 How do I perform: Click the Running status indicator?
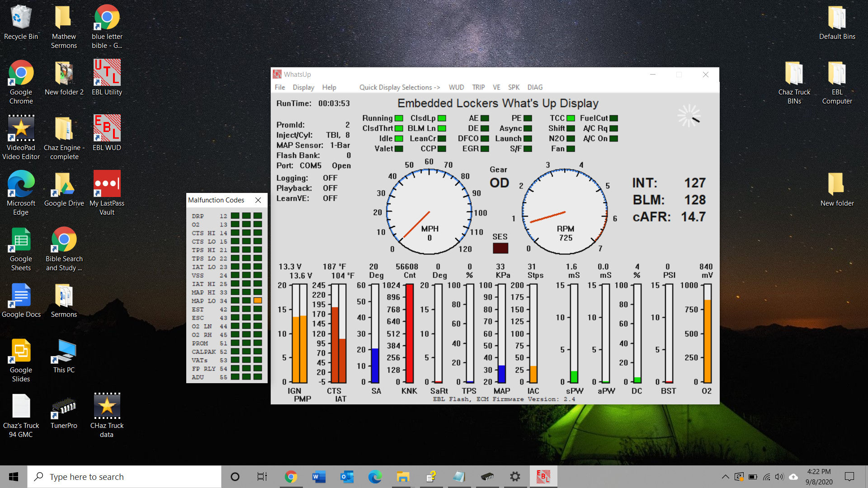tap(399, 118)
